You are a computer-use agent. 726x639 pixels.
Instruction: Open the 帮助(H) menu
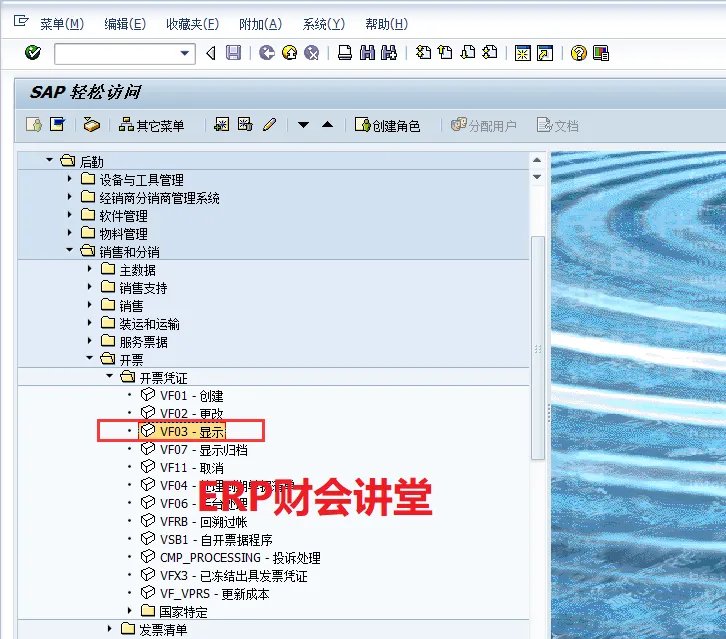(387, 24)
